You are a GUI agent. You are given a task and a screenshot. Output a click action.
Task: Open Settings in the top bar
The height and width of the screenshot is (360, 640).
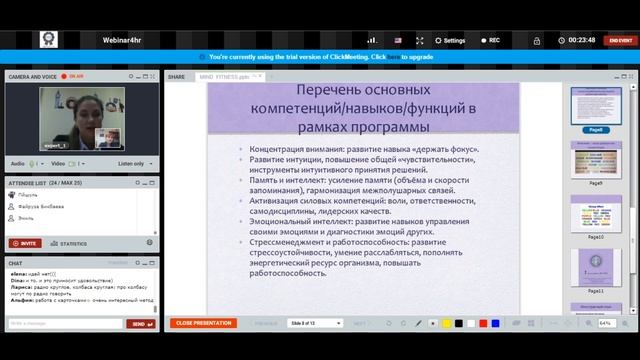pyautogui.click(x=450, y=40)
